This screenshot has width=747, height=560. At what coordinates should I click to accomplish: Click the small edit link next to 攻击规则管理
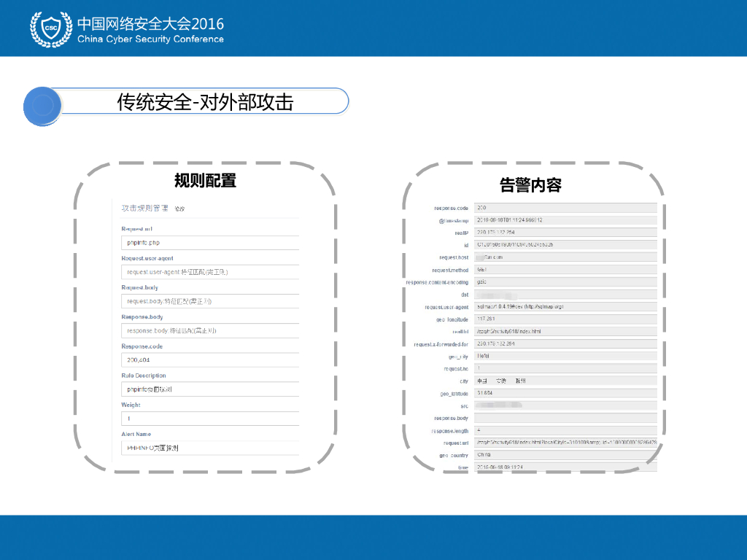tap(179, 209)
